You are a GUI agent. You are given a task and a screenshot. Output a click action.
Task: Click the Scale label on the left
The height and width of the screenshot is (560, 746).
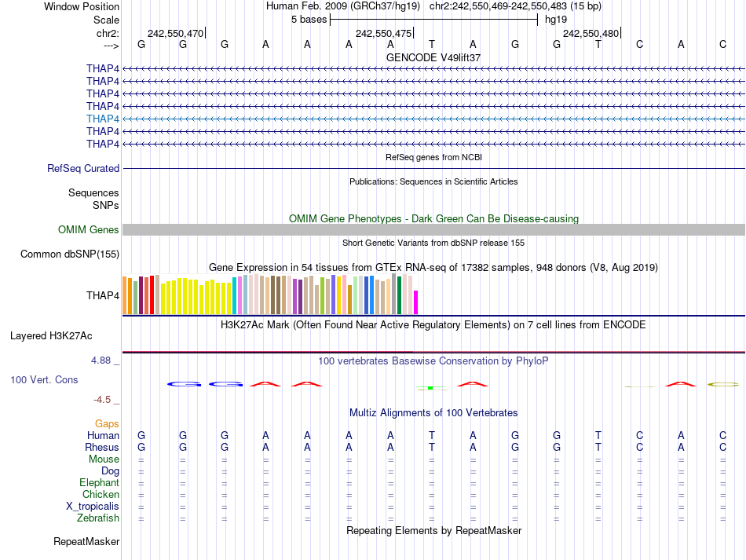pos(106,20)
